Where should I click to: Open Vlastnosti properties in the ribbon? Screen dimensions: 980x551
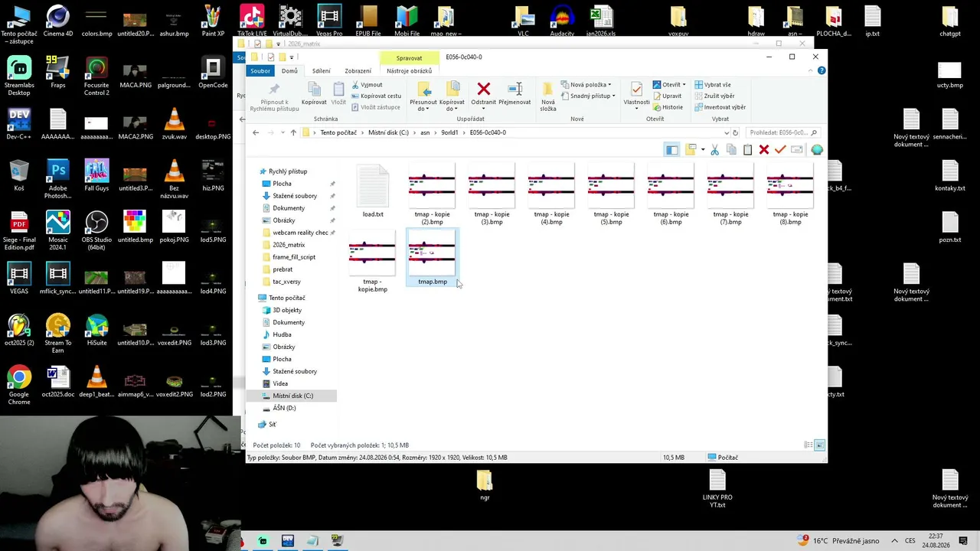click(x=636, y=96)
